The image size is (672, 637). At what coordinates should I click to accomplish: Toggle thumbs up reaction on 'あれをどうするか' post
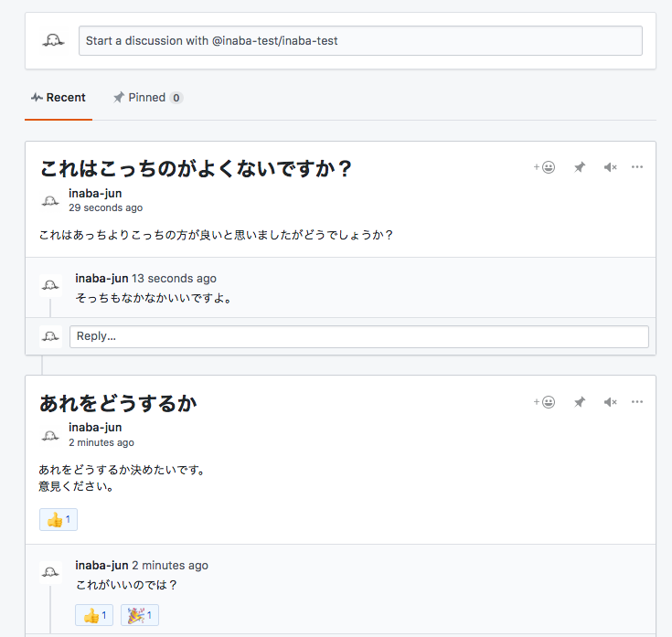point(59,520)
